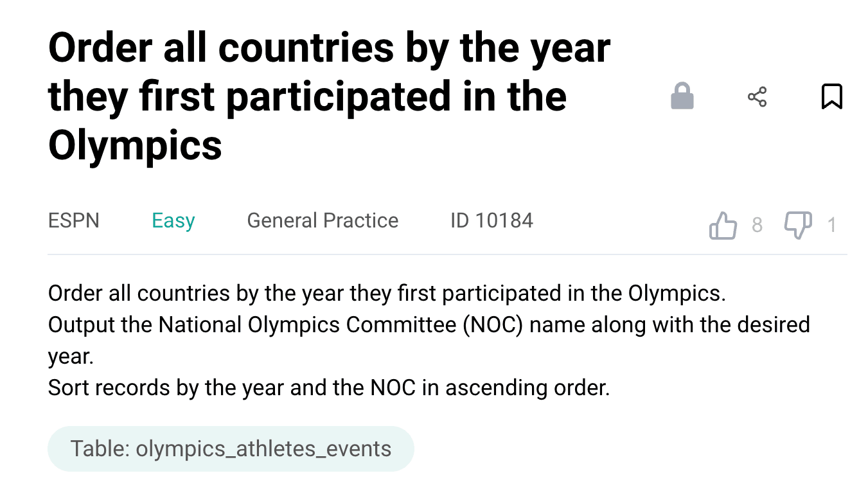Select the Easy difficulty label
This screenshot has width=868, height=498.
click(173, 221)
